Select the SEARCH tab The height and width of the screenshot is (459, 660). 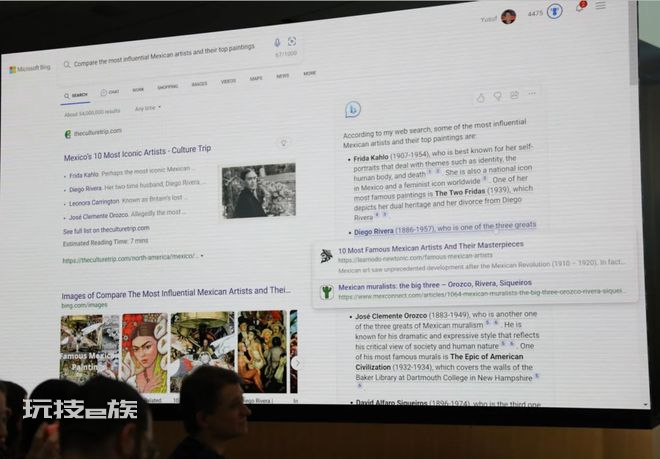coord(76,96)
